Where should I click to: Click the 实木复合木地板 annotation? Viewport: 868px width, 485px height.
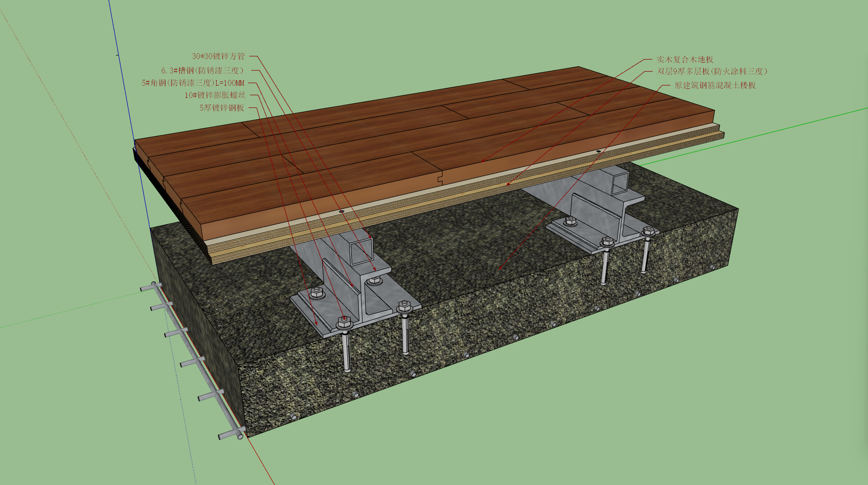[685, 59]
